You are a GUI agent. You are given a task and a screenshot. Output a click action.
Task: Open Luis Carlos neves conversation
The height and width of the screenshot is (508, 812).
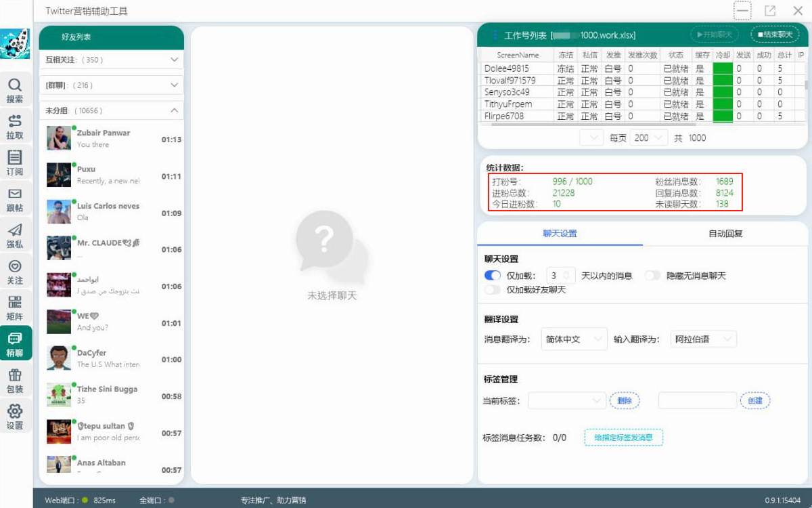pyautogui.click(x=112, y=211)
